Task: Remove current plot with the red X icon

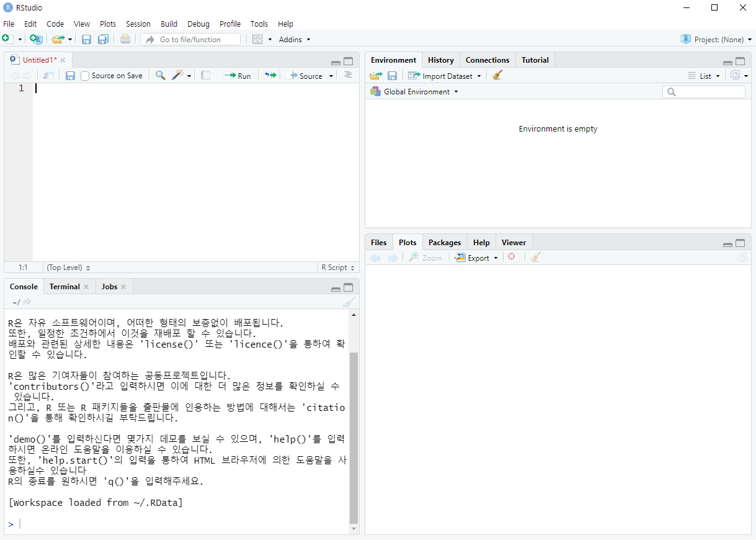Action: click(511, 257)
